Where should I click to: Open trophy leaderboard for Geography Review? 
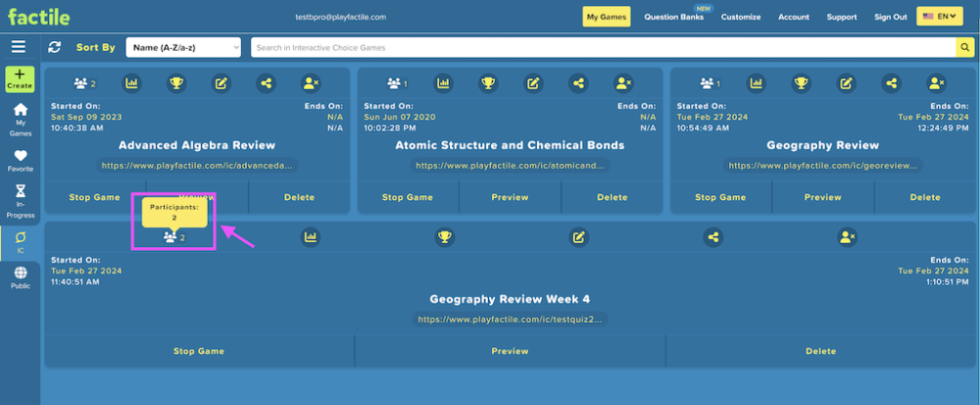coord(802,82)
